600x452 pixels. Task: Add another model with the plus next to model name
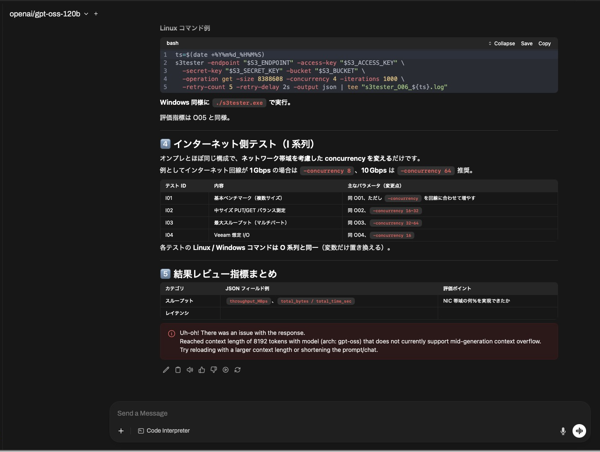96,14
